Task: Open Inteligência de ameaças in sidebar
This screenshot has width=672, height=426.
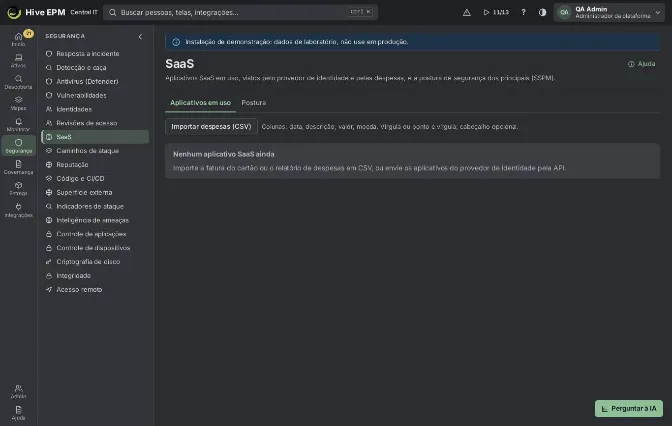Action: tap(95, 220)
